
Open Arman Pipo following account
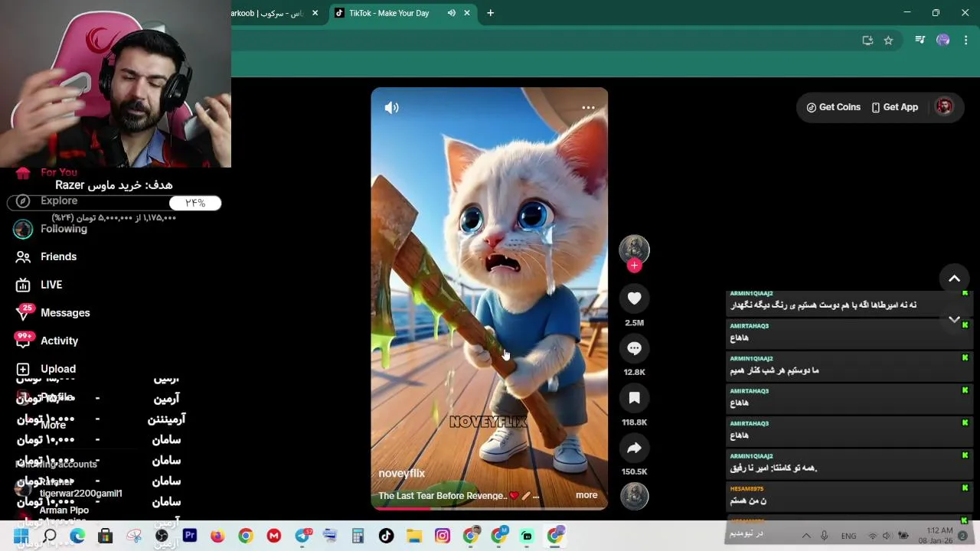64,510
